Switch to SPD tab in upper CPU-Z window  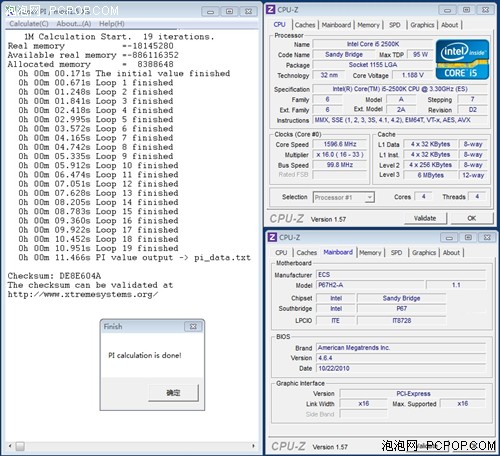[395, 25]
